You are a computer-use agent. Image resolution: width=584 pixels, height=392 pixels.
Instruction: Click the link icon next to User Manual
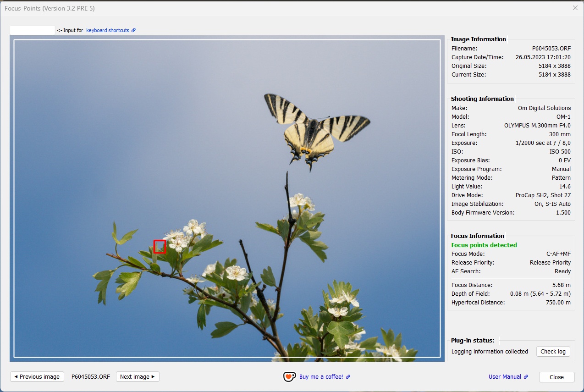(x=526, y=376)
